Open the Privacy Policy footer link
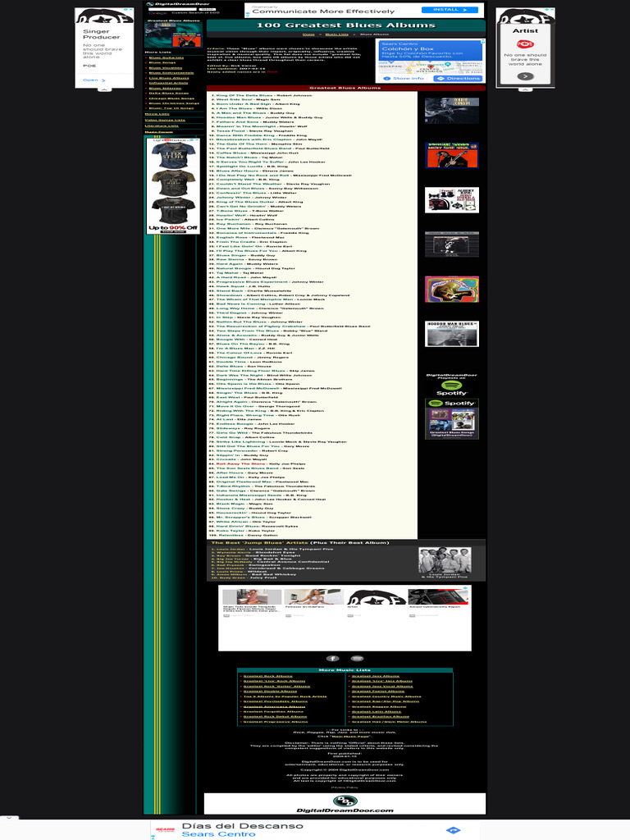 [x=345, y=787]
